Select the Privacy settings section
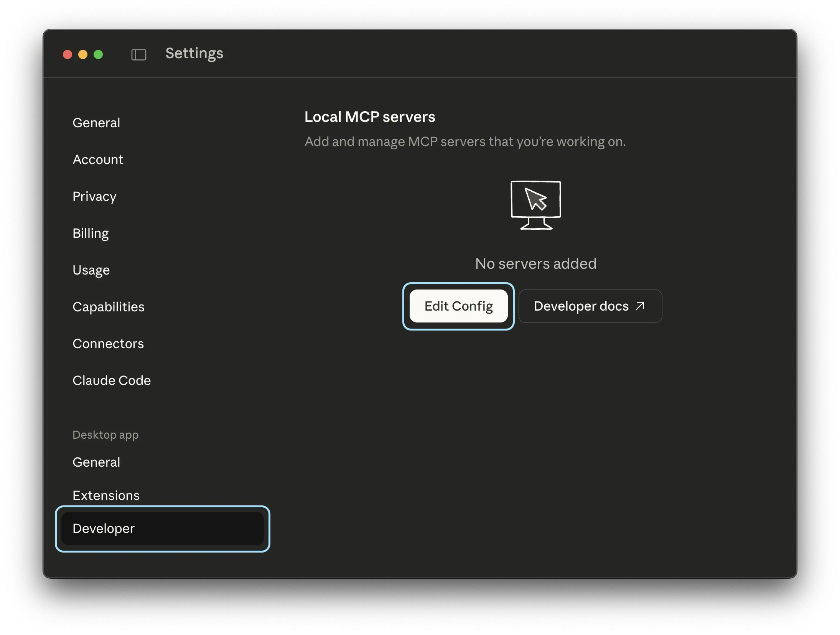This screenshot has width=840, height=635. click(94, 196)
